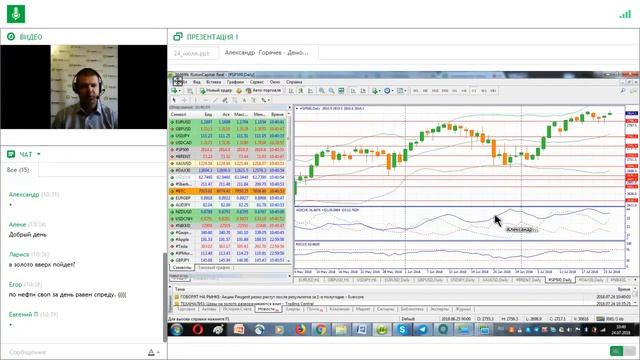Viewport: 640px width, 360px height.
Task: Open Skype from the taskbar
Action: tap(402, 329)
